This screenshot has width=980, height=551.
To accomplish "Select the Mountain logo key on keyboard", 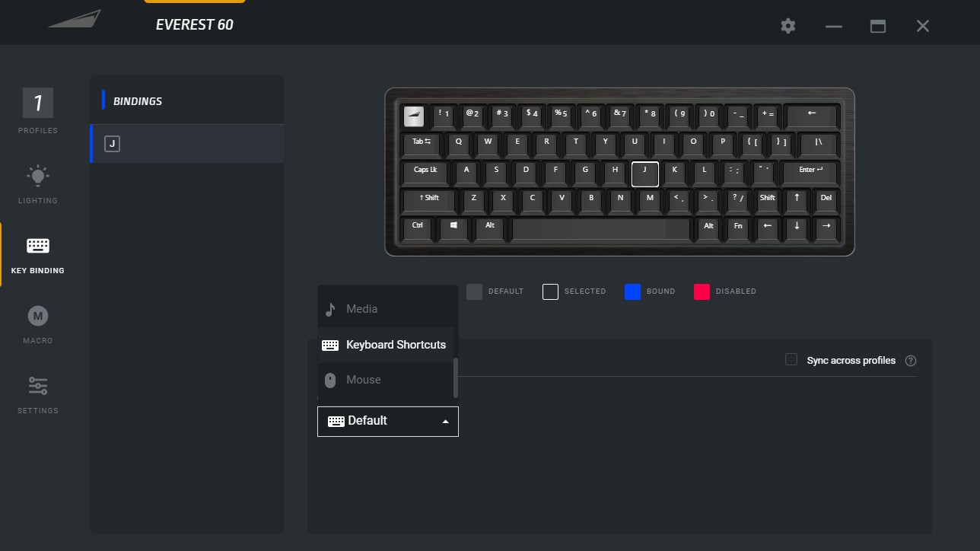I will point(414,115).
